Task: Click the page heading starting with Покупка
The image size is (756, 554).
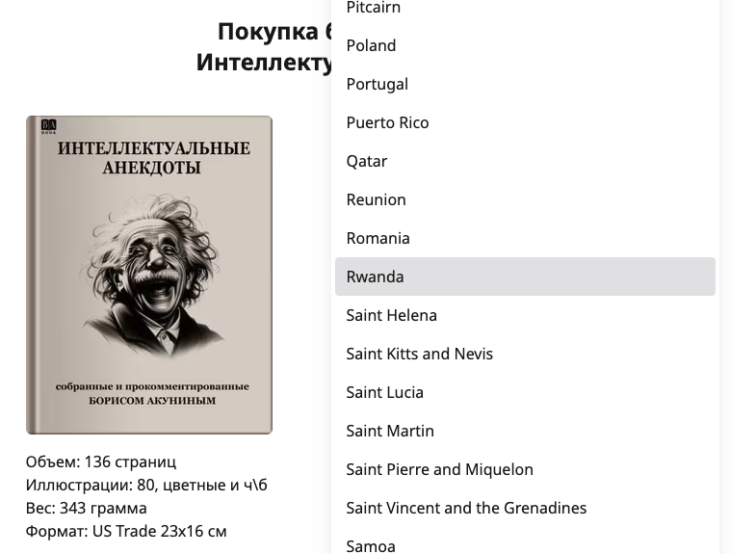Action: point(264,47)
